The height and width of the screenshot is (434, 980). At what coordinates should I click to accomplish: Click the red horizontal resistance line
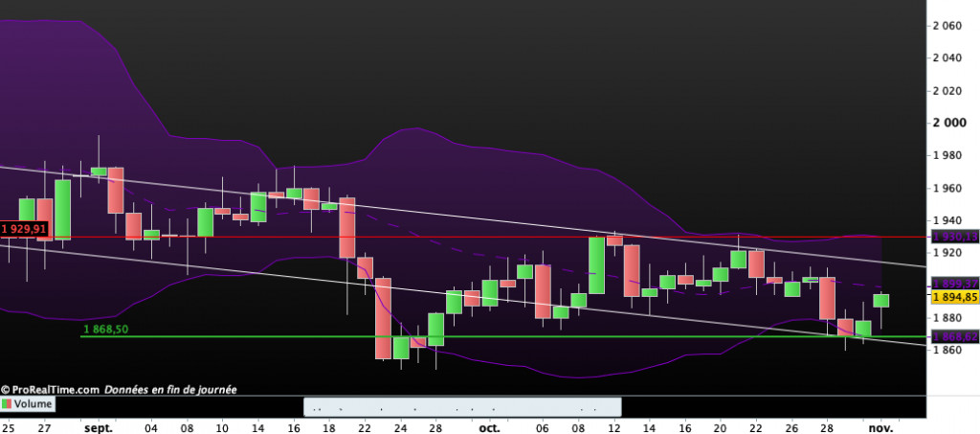479,236
